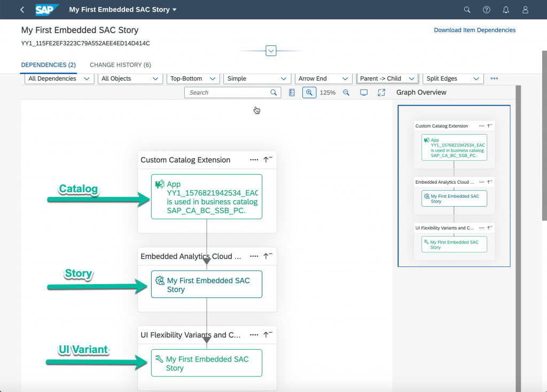
Task: Click the legend icon next to search
Action: [x=292, y=92]
